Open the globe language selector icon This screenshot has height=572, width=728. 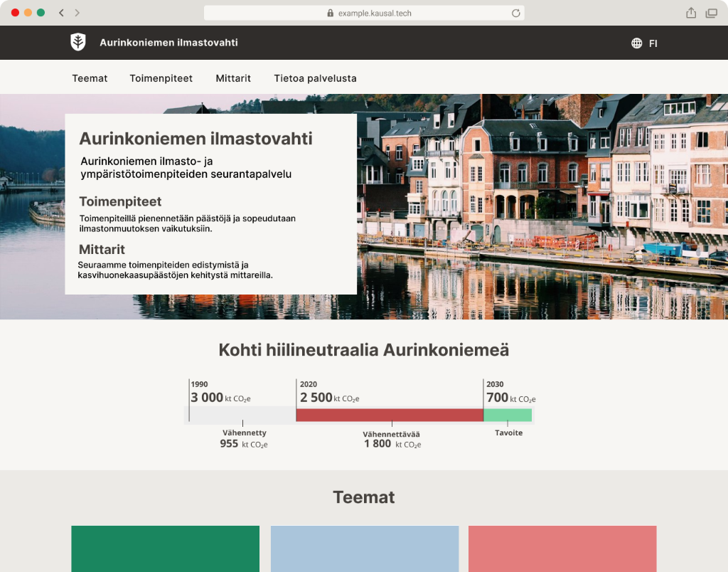(x=636, y=43)
